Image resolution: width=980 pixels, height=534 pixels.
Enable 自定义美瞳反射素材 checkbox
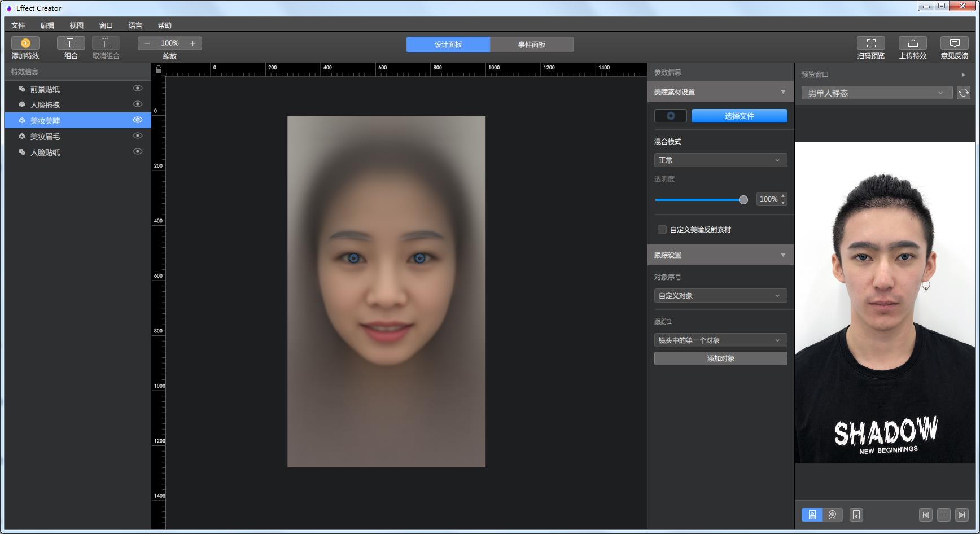(x=662, y=230)
